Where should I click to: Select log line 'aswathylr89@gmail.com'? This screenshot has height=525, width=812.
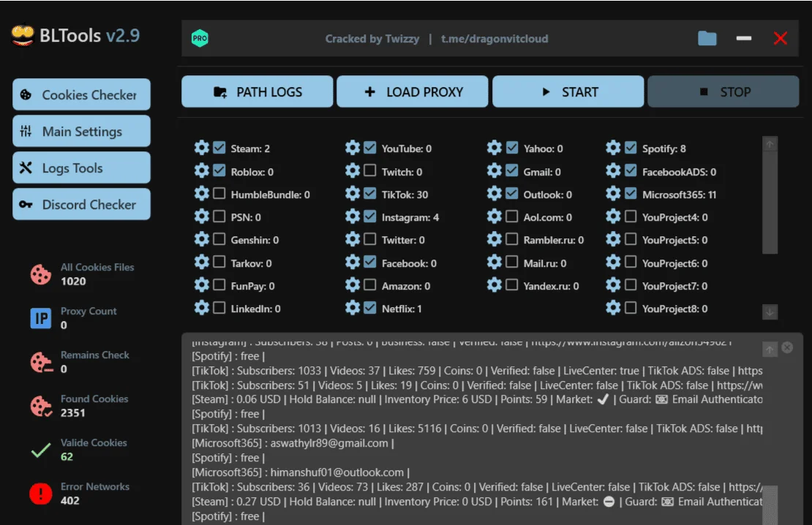click(x=293, y=443)
